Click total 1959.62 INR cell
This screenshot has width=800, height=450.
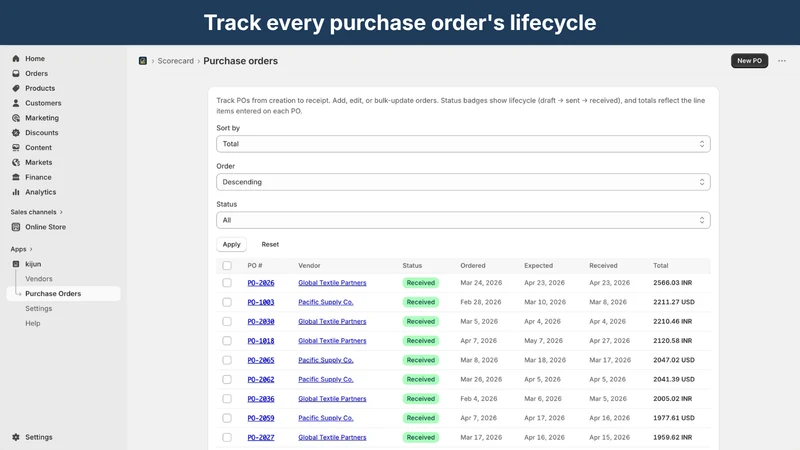tap(672, 437)
